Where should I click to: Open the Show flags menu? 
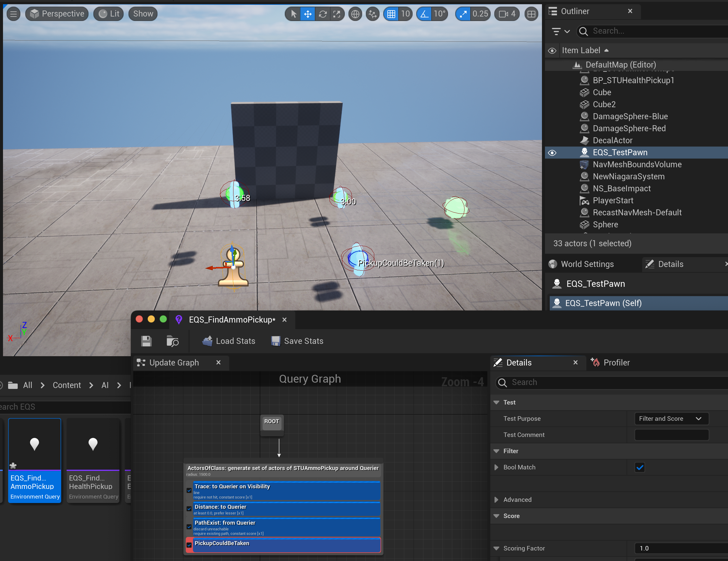point(143,14)
